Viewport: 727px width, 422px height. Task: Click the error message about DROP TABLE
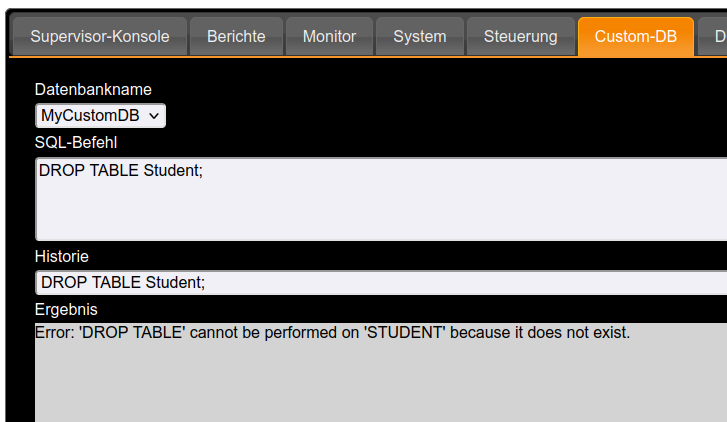(332, 332)
